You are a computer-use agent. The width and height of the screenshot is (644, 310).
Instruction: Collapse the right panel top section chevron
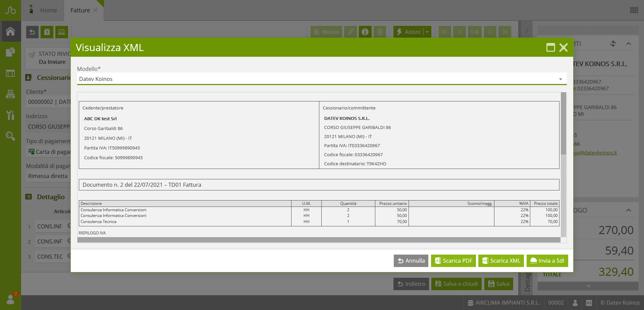[629, 44]
